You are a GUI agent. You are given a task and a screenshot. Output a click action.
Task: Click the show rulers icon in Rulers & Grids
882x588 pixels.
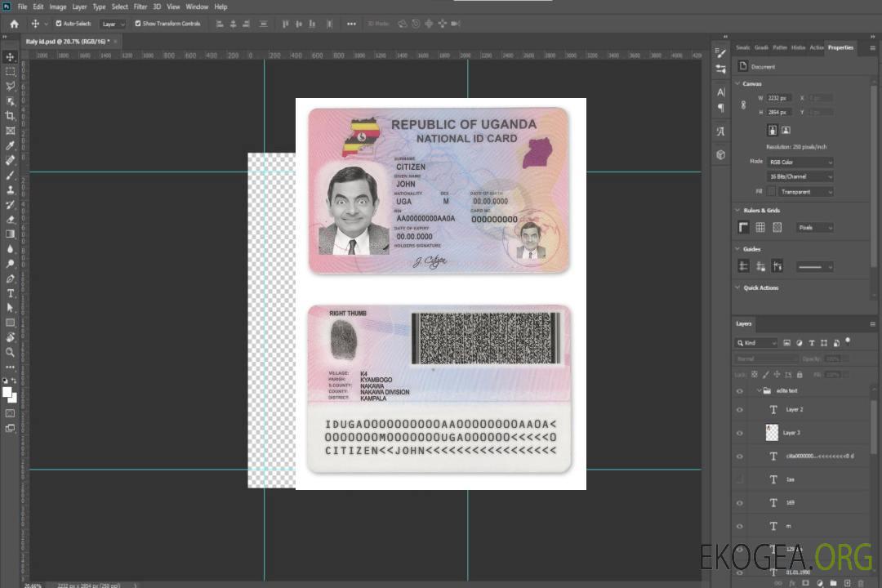click(743, 227)
